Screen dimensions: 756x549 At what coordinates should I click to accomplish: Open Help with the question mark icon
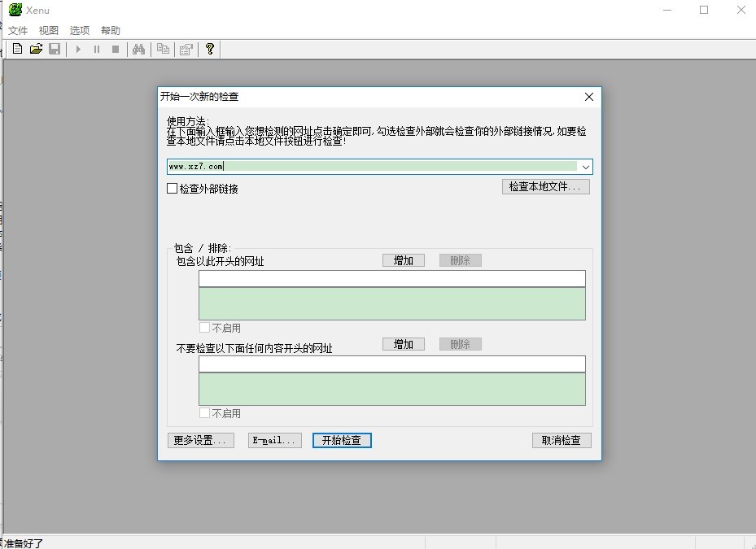(x=209, y=49)
